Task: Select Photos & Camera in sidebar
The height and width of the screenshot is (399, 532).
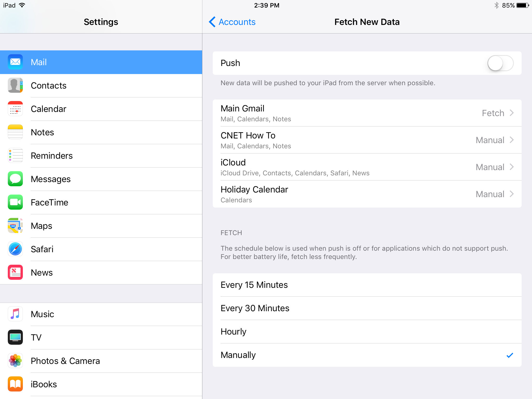Action: (x=101, y=361)
